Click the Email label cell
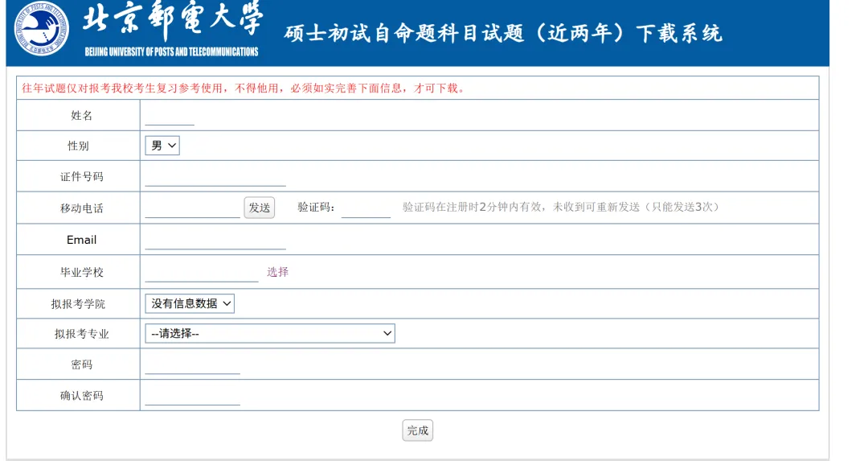 point(78,240)
